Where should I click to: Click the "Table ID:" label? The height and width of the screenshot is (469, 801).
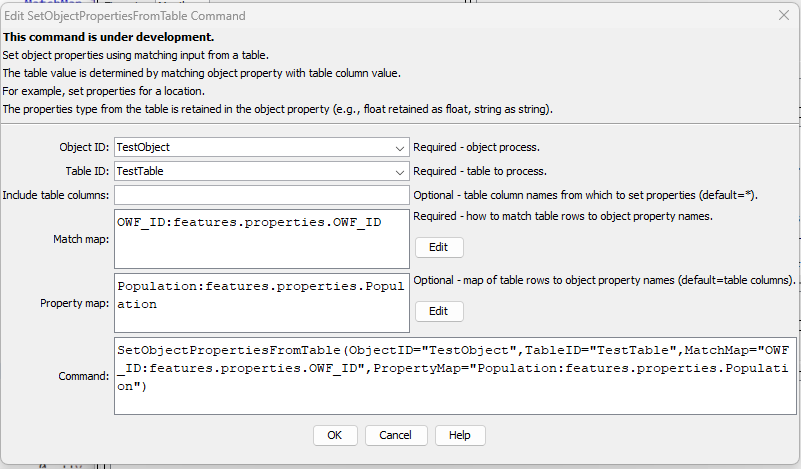pyautogui.click(x=87, y=171)
